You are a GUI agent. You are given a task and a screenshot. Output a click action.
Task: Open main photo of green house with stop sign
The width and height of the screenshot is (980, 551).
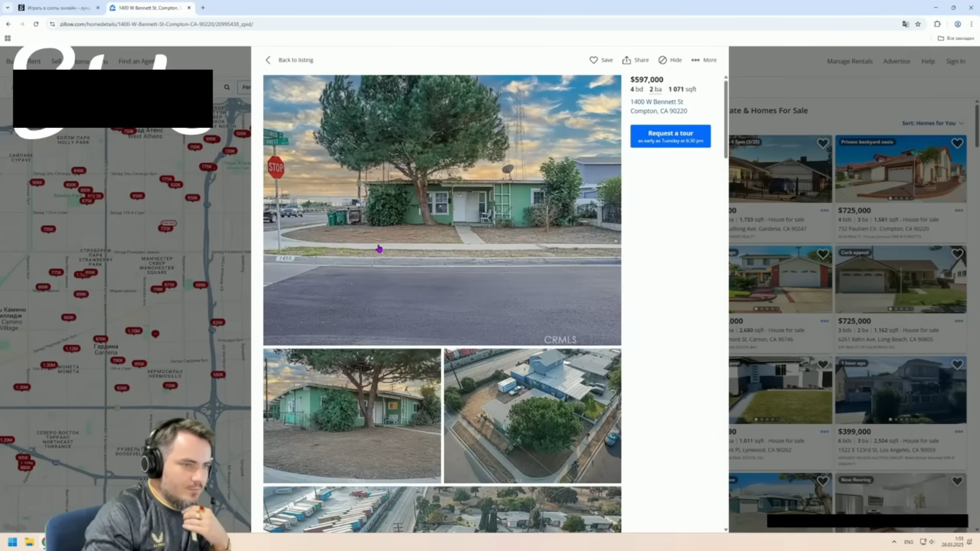(442, 210)
